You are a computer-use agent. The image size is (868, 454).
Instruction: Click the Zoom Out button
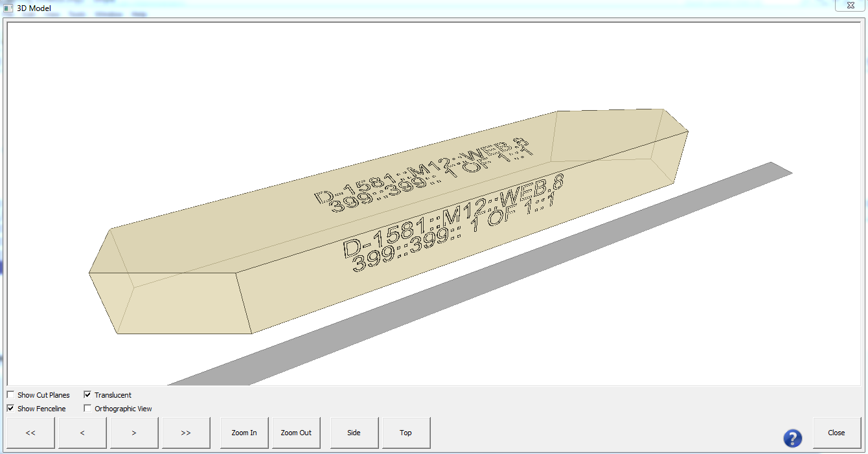tap(296, 433)
